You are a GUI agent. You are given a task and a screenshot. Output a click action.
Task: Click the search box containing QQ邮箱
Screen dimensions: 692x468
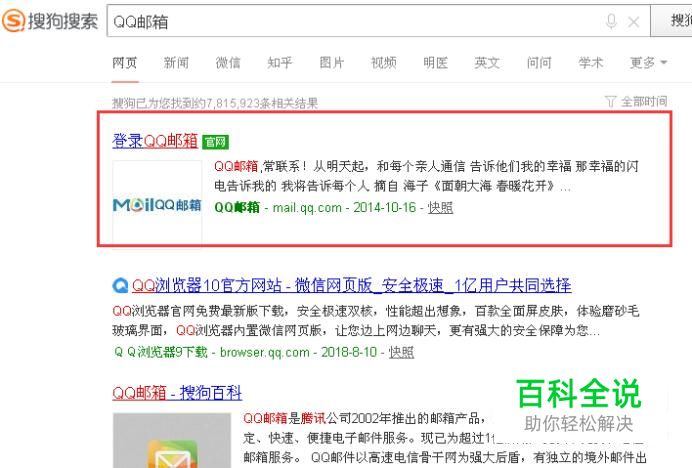coord(378,21)
